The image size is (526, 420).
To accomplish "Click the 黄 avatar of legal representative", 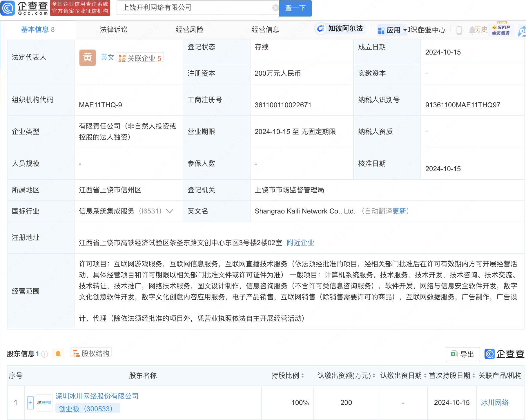I will (x=87, y=58).
